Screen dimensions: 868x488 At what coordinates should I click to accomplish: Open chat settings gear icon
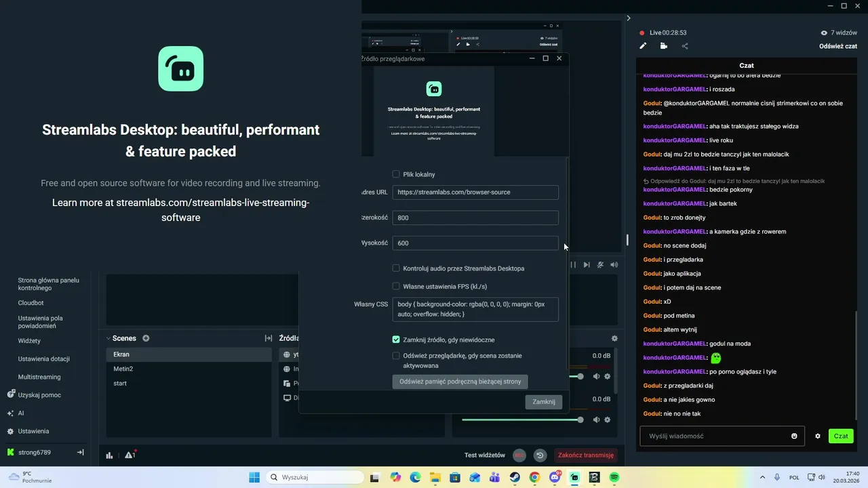click(x=818, y=436)
